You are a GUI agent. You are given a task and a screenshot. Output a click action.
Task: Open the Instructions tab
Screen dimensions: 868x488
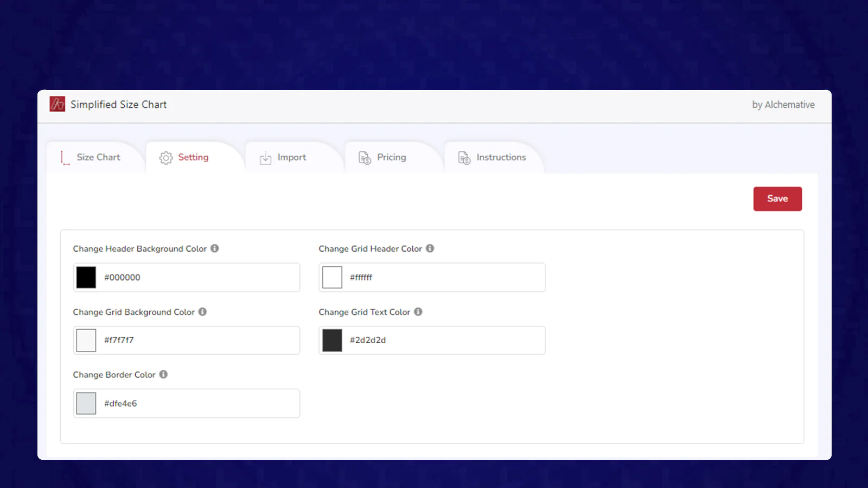pos(501,157)
